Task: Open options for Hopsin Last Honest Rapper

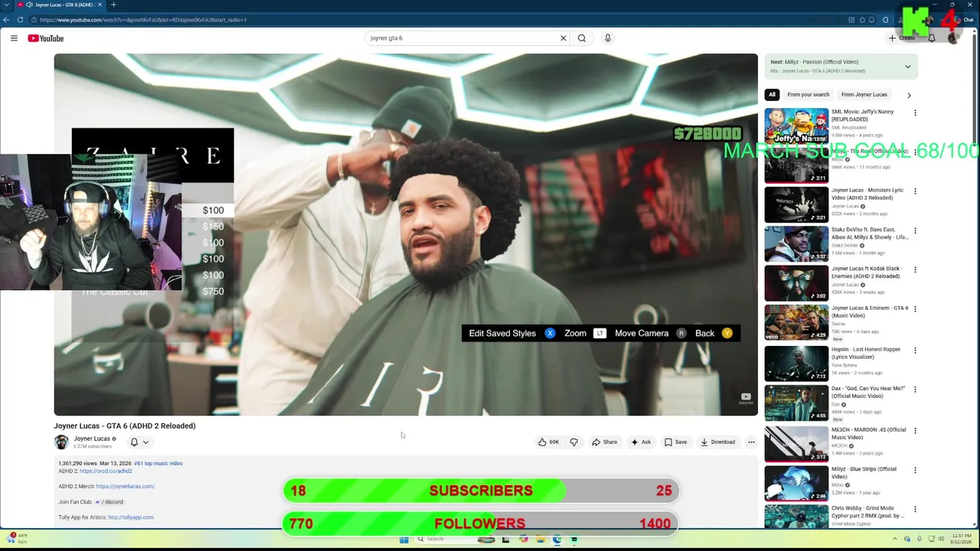Action: click(x=915, y=350)
